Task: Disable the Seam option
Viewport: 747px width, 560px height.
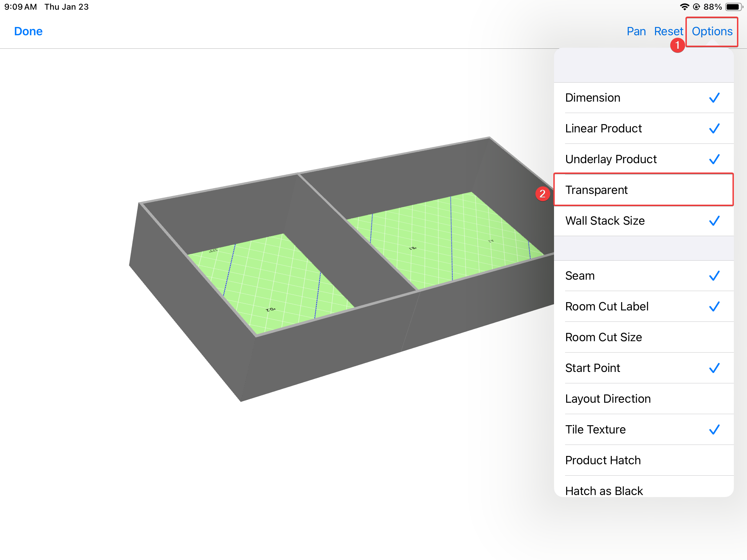Action: [643, 276]
